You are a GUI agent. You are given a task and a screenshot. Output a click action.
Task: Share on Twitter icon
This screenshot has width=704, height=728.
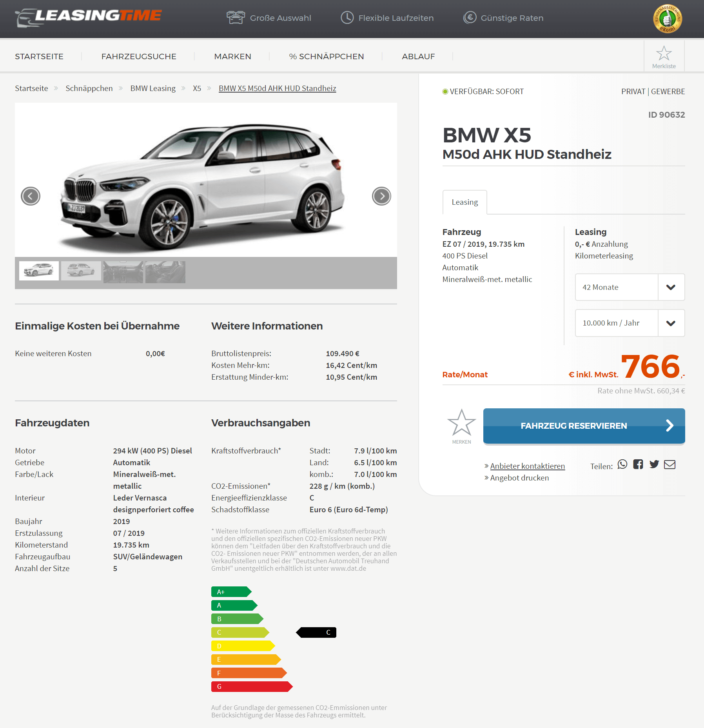click(x=654, y=464)
